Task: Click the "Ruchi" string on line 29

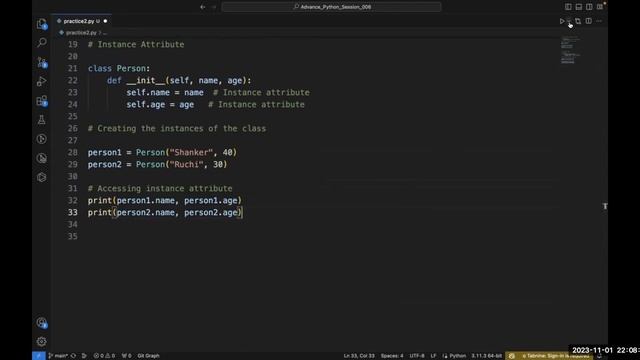Action: pos(187,164)
